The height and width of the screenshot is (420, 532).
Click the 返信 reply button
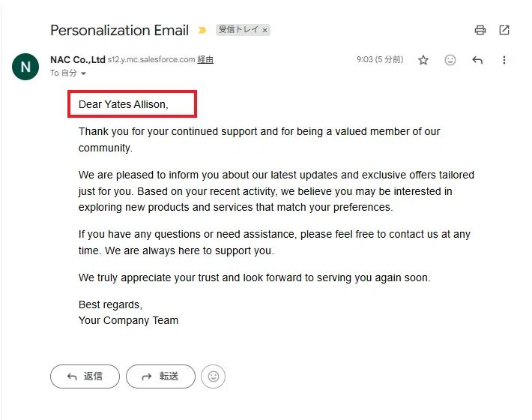tap(85, 376)
